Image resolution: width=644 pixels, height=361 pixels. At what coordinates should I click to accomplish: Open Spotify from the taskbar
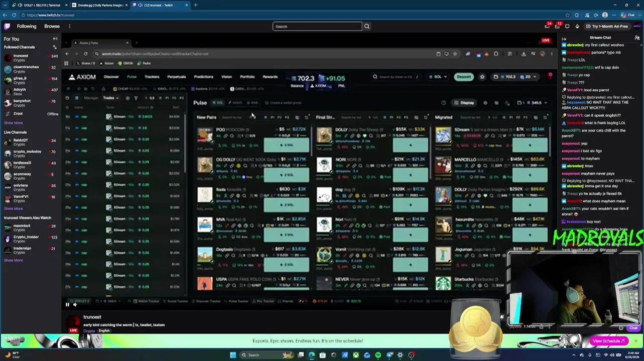point(378,355)
